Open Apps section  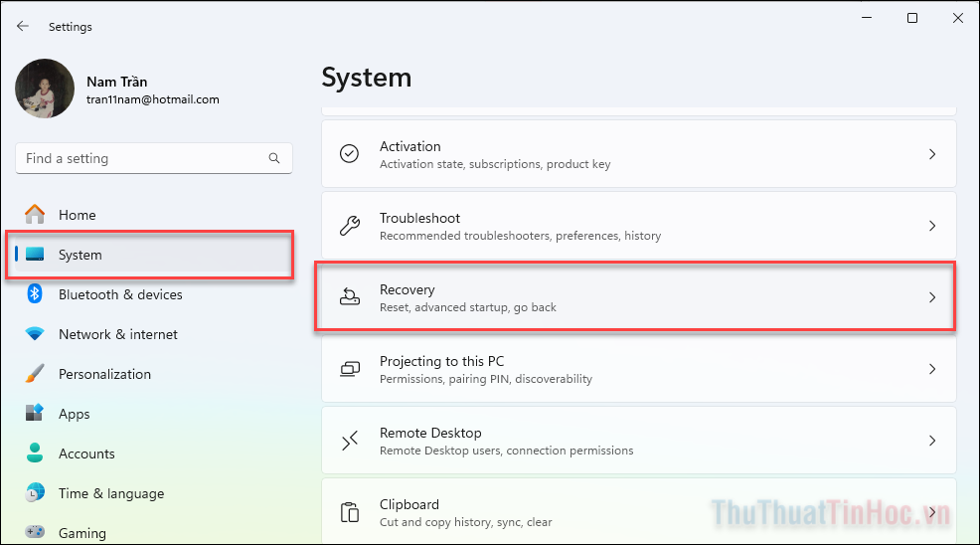click(75, 415)
